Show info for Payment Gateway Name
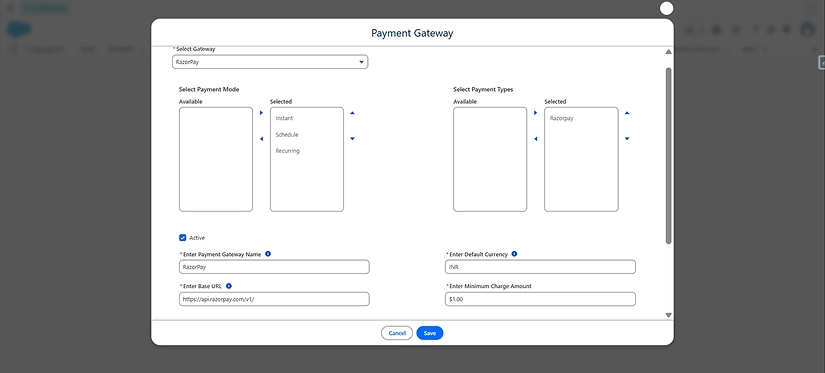The image size is (825, 373). pyautogui.click(x=268, y=254)
